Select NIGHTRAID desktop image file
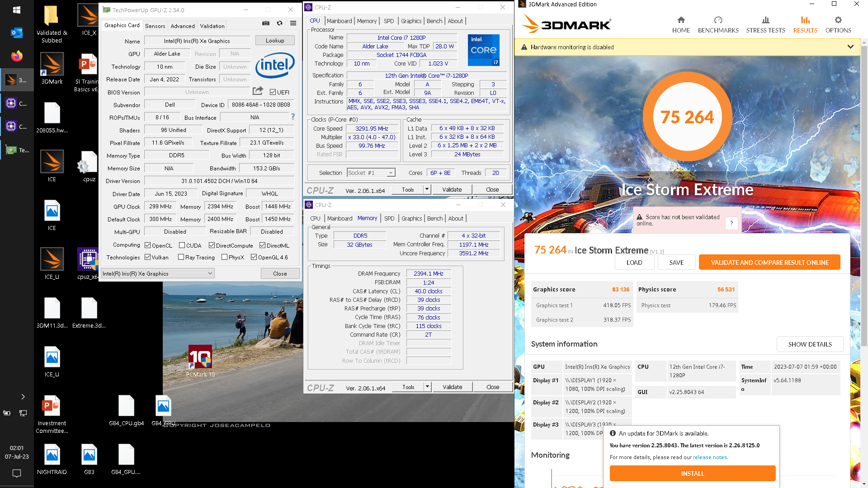The width and height of the screenshot is (868, 488). click(x=52, y=459)
